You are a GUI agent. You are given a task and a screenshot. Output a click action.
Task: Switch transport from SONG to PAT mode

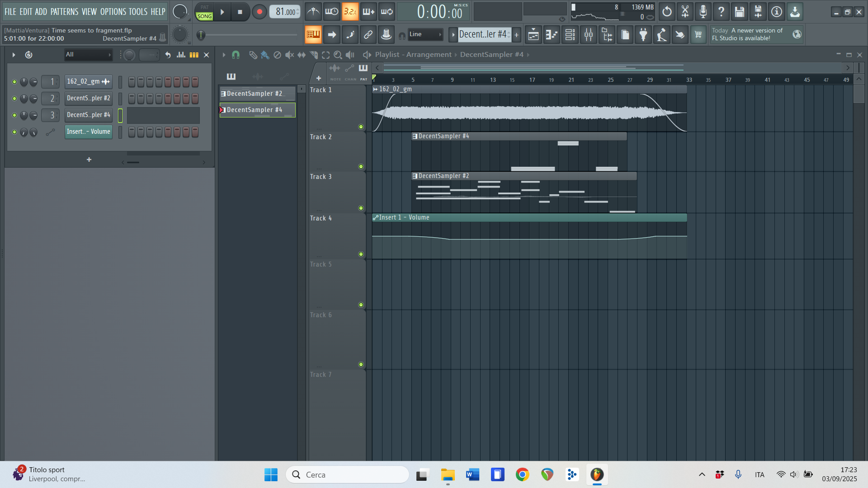[x=204, y=7]
